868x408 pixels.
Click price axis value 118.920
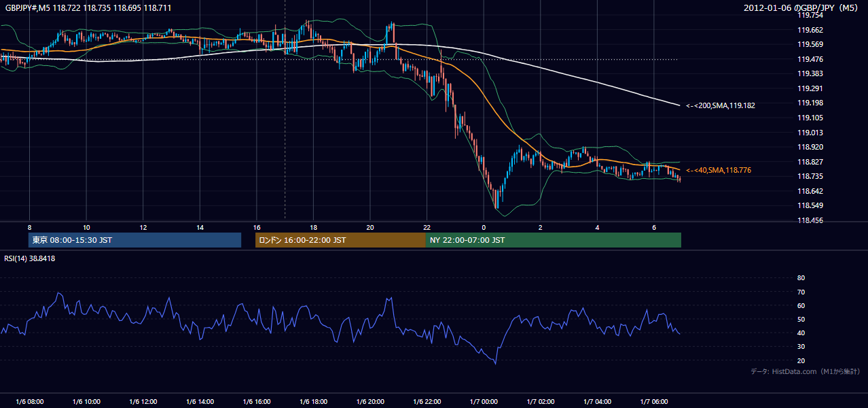tap(810, 147)
